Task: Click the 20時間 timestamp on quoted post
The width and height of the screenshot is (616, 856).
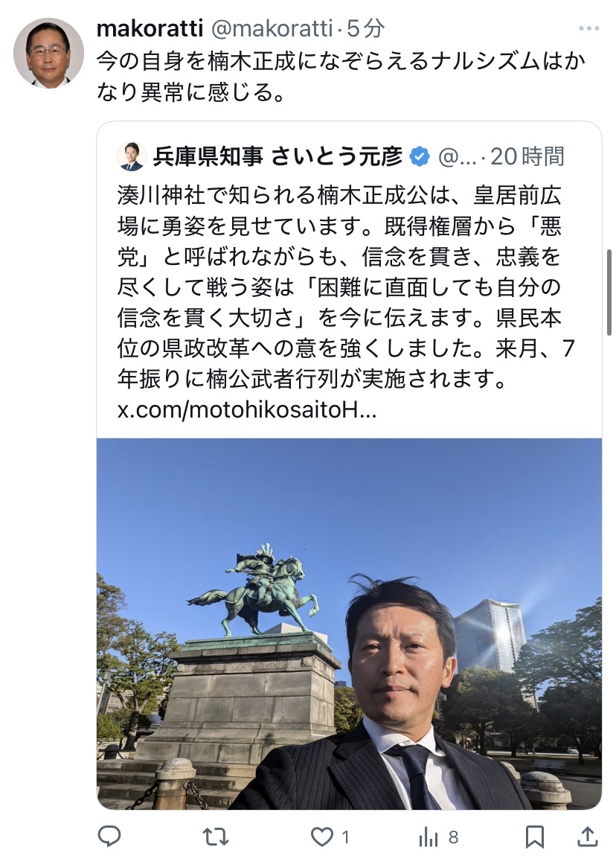Action: pyautogui.click(x=527, y=156)
